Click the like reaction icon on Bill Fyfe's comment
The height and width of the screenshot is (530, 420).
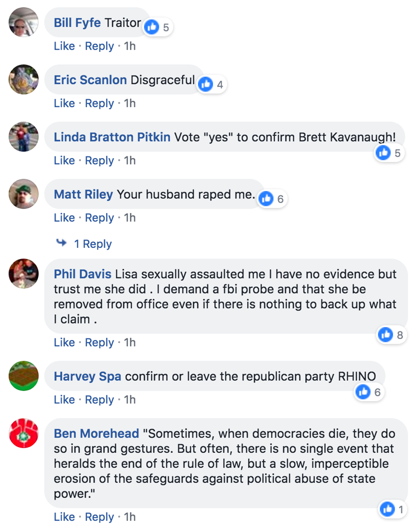[x=152, y=27]
